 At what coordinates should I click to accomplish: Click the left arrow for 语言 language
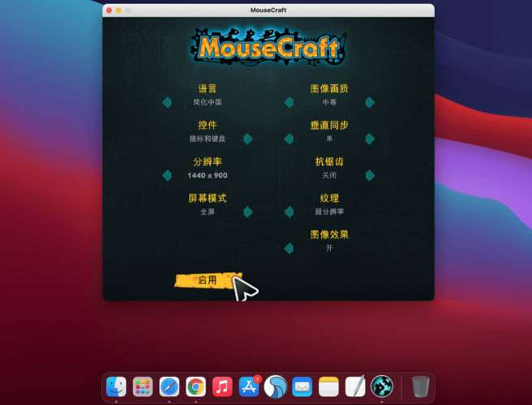pos(166,102)
